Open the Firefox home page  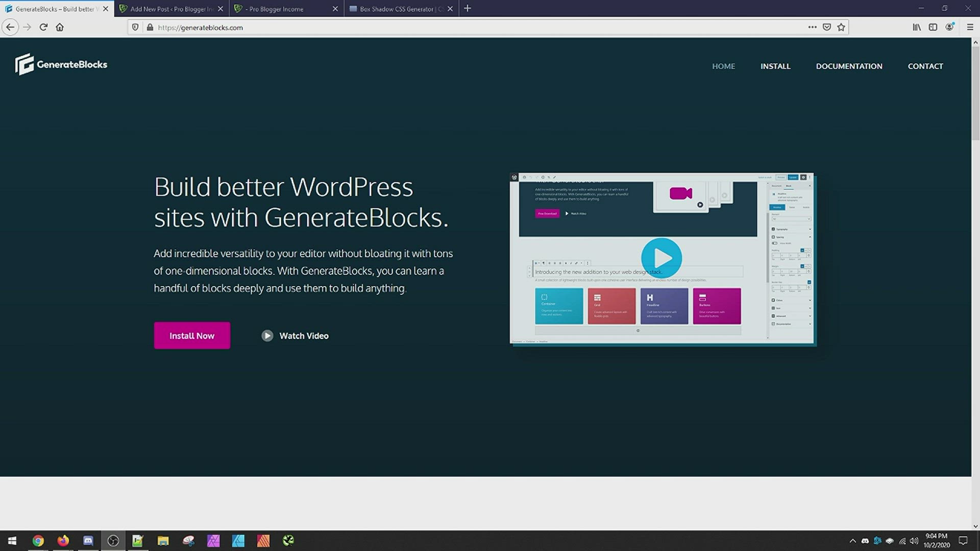click(60, 27)
